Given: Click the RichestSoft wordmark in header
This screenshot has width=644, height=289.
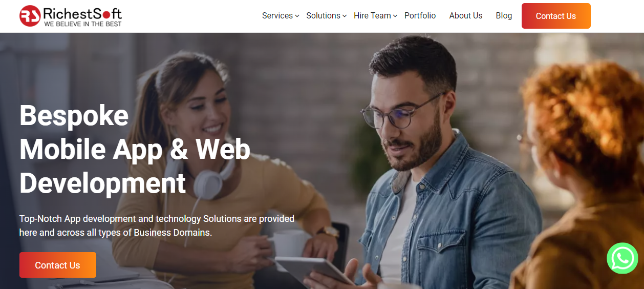Looking at the screenshot, I should pyautogui.click(x=82, y=13).
